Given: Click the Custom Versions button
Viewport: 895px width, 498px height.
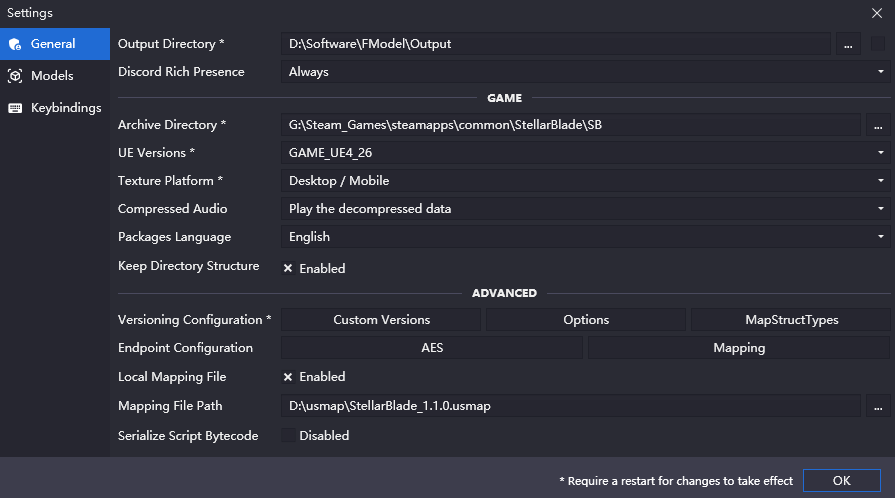Looking at the screenshot, I should coord(381,320).
